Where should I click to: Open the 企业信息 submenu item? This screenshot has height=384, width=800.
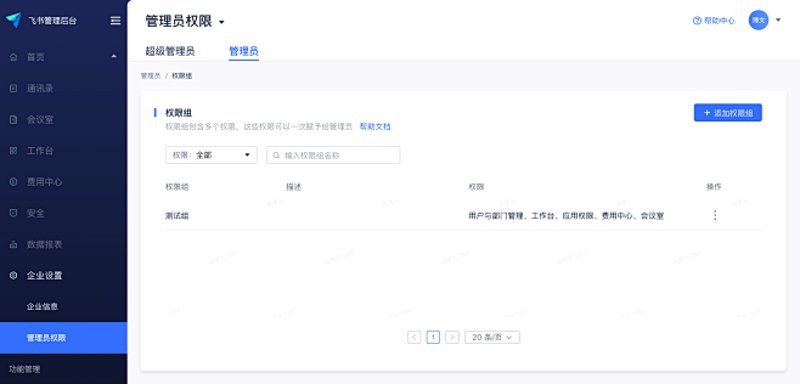tap(42, 306)
